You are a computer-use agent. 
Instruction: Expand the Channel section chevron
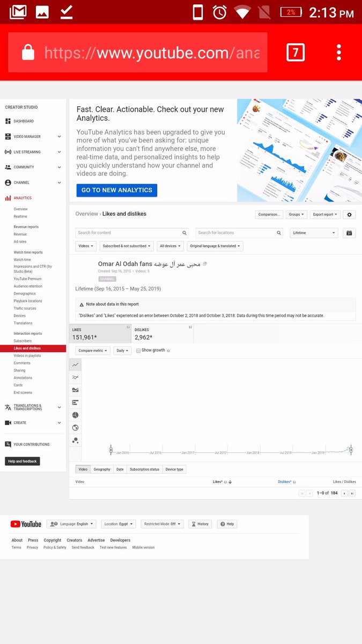coord(59,182)
